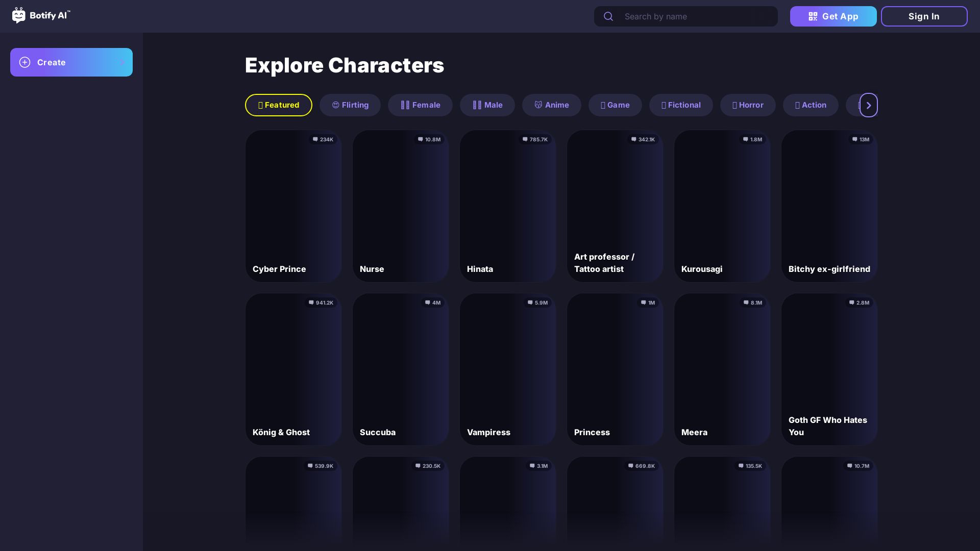Click the cat icon on the Anime filter
Screen dimensions: 980x551
click(539, 105)
